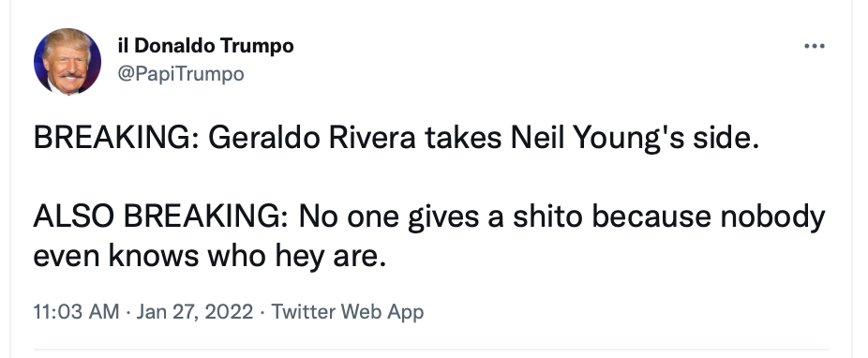868x358 pixels.
Task: Open the Twitter Web App source link
Action: pos(347,311)
